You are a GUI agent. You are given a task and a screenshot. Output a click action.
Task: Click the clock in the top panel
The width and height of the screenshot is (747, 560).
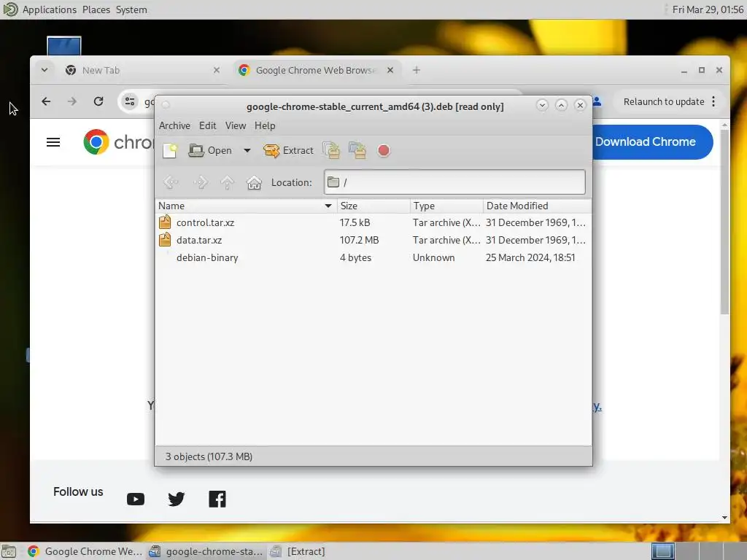(x=708, y=9)
